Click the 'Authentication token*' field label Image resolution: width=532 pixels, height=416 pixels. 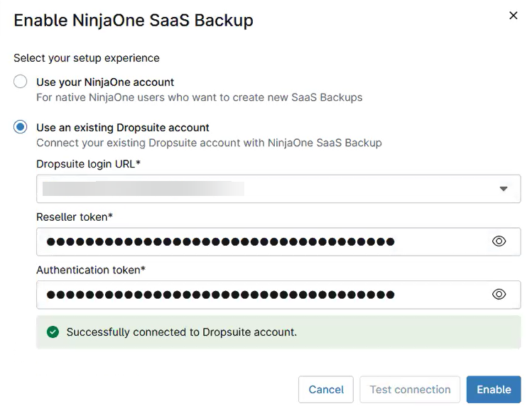(91, 270)
